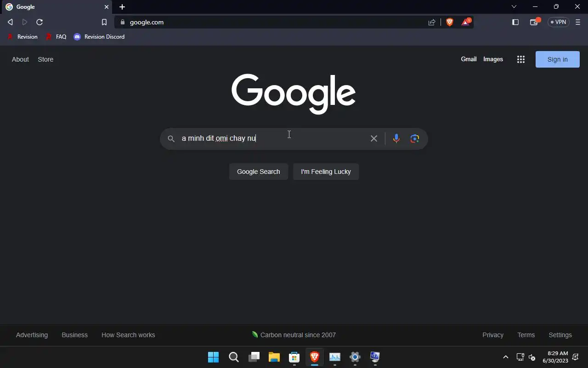Viewport: 588px width, 368px height.
Task: Click the About link
Action: (20, 59)
